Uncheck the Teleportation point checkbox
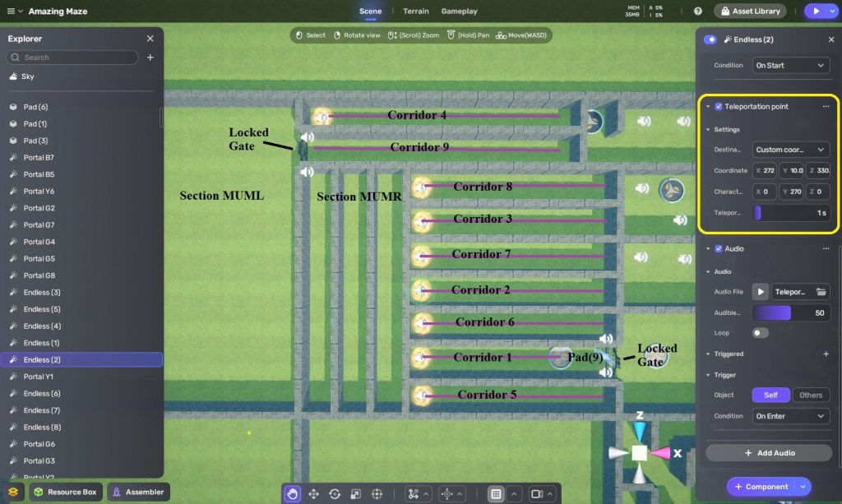Screen dimensions: 842x504 tap(719, 107)
